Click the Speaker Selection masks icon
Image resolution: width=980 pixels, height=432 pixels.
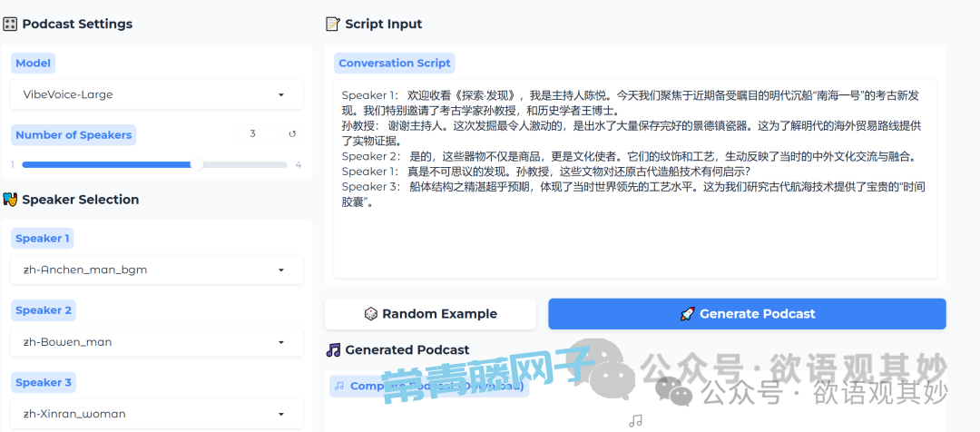(x=10, y=200)
